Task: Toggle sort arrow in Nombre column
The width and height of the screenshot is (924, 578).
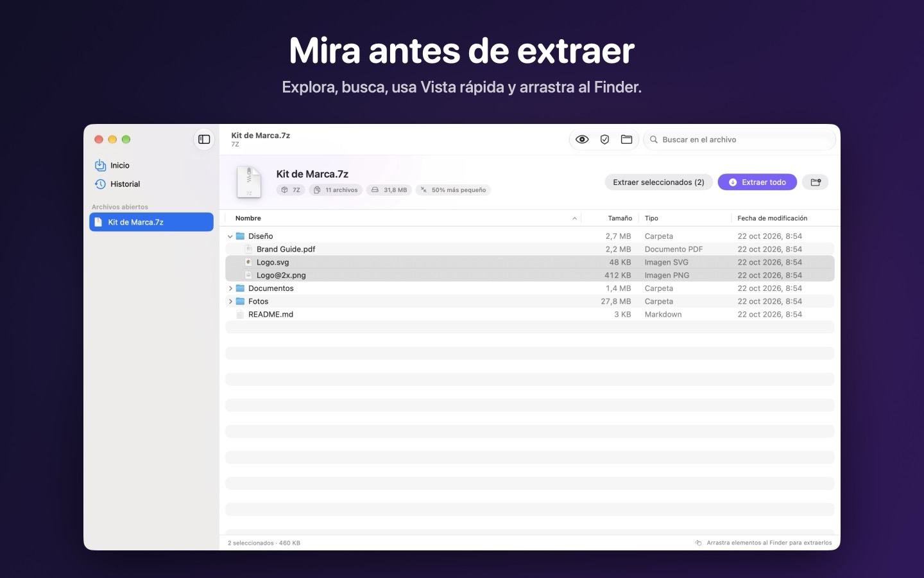Action: (574, 218)
